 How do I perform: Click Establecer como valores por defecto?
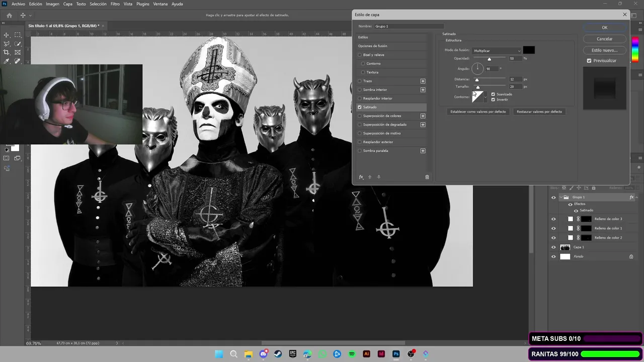point(478,112)
